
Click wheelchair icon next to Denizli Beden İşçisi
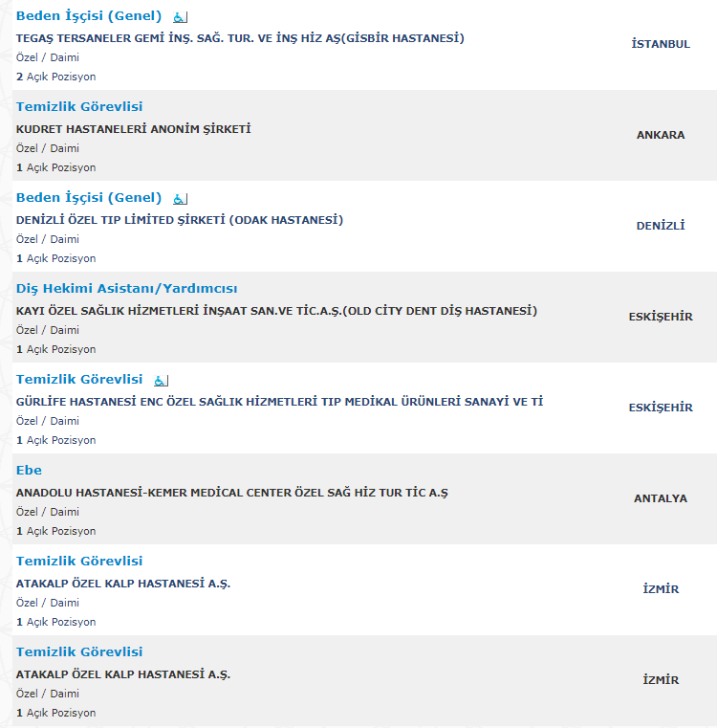[180, 199]
